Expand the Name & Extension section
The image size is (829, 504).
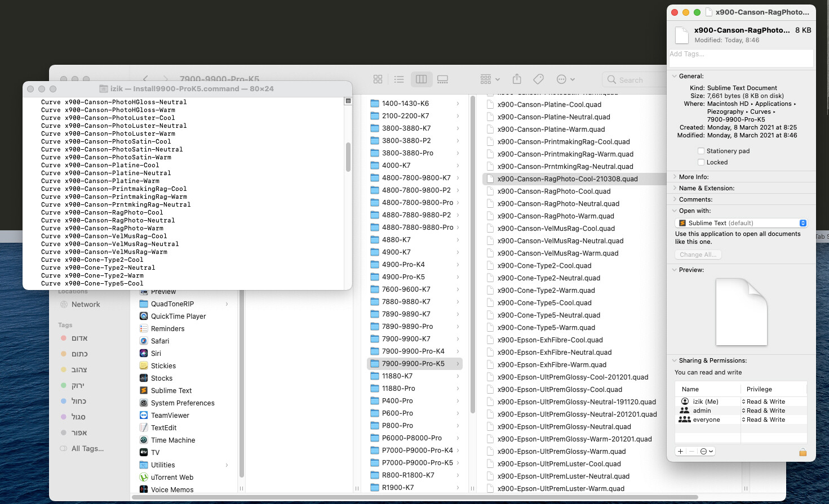[674, 188]
